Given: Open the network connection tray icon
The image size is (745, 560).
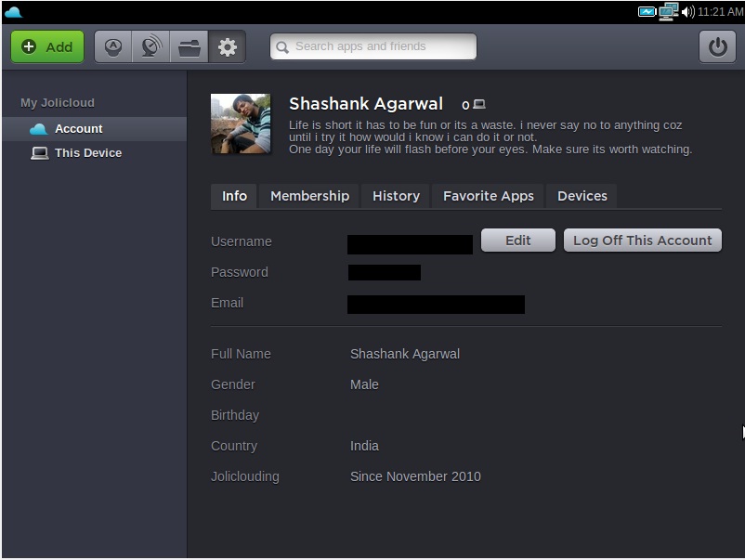Looking at the screenshot, I should tap(669, 11).
